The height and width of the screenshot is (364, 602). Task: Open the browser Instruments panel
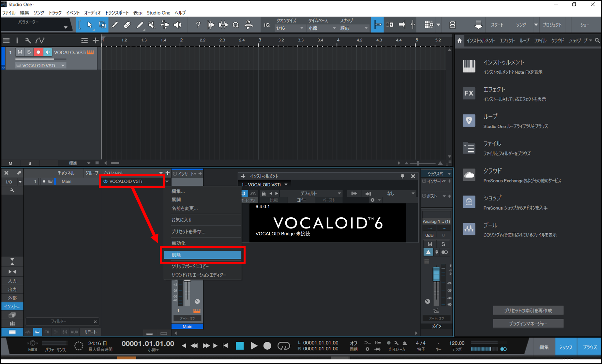(480, 40)
